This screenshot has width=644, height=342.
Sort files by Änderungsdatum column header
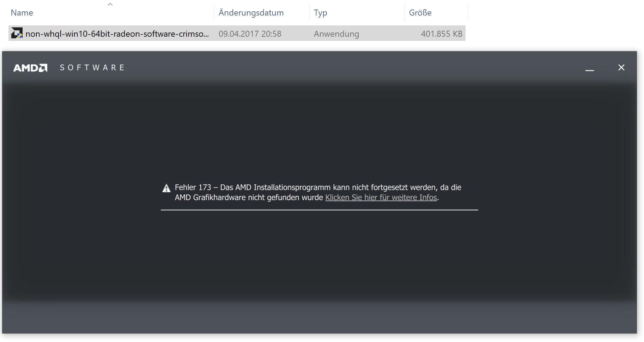(251, 13)
